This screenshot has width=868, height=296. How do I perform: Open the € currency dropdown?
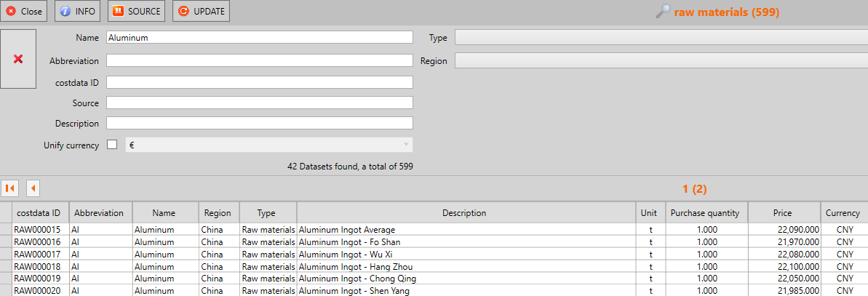269,145
